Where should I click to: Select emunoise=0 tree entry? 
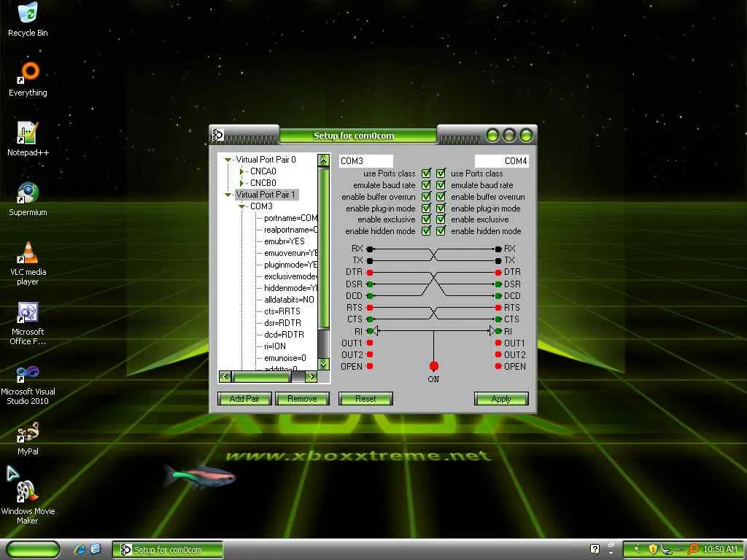click(x=285, y=358)
